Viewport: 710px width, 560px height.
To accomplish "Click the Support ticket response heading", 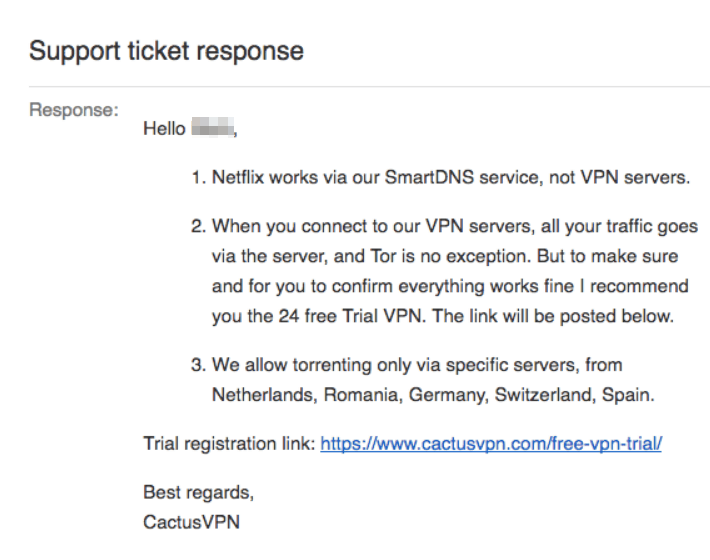I will [x=166, y=51].
